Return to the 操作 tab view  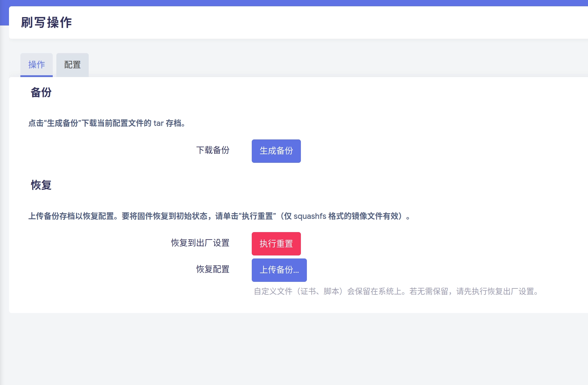[36, 64]
